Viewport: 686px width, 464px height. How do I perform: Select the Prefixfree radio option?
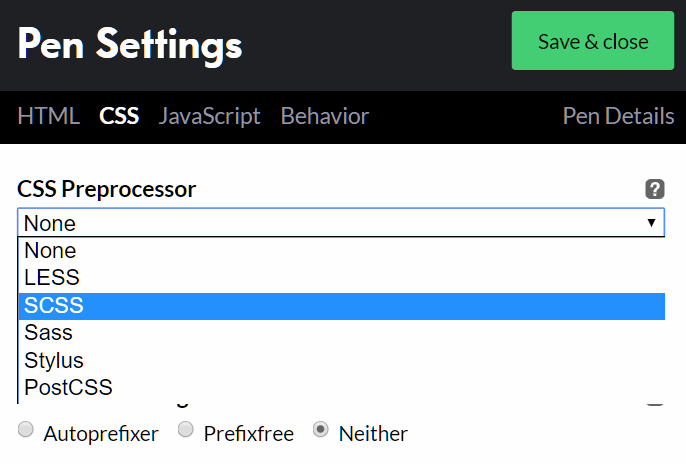[x=186, y=430]
